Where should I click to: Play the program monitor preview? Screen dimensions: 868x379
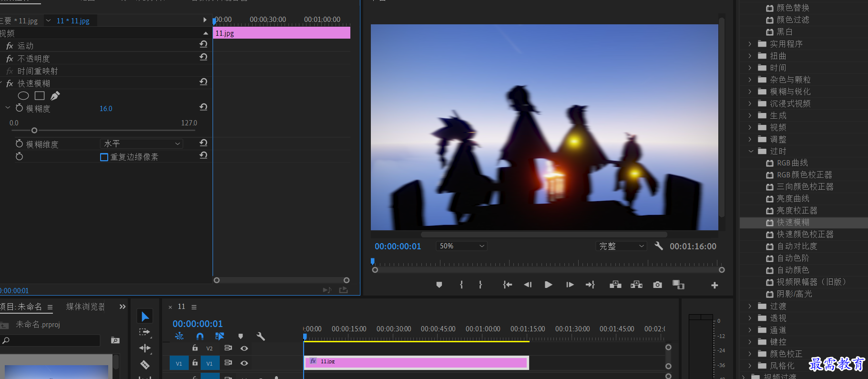pos(548,285)
